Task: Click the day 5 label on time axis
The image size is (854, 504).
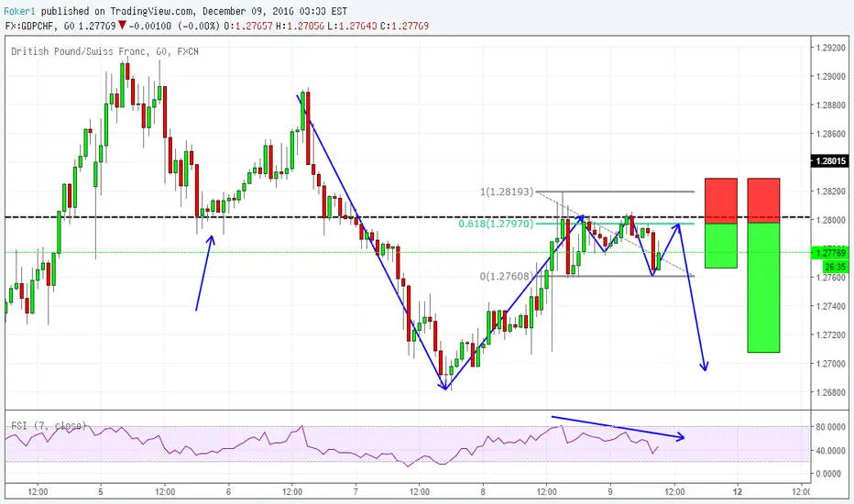Action: (101, 491)
